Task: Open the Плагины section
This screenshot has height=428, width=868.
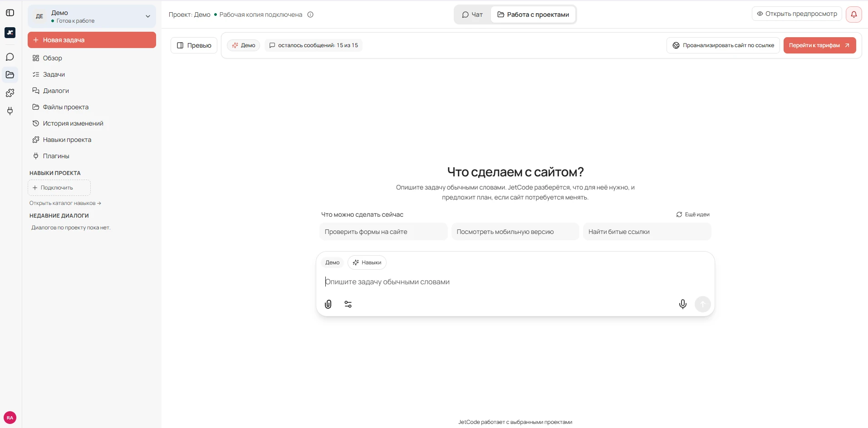Action: (x=92, y=156)
